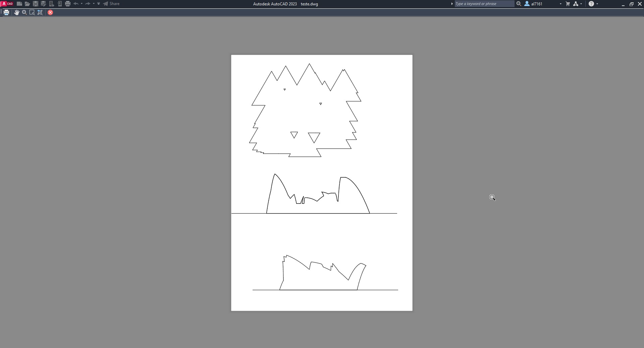Click the Autodesk connect triangle icon

(576, 4)
